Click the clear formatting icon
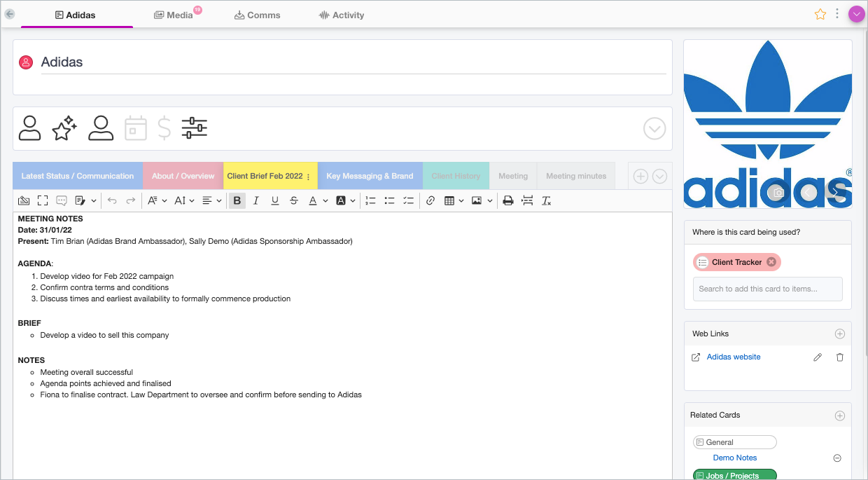The height and width of the screenshot is (480, 868). click(547, 201)
